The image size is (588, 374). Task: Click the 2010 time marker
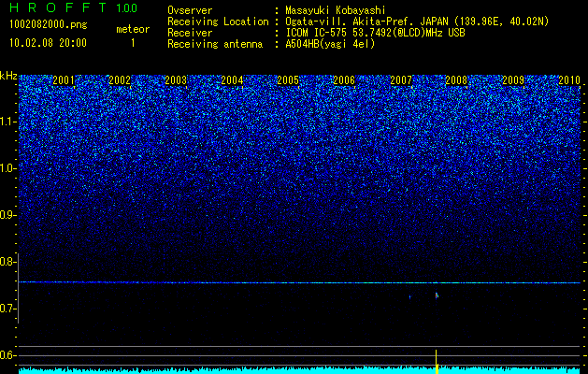pyautogui.click(x=569, y=80)
